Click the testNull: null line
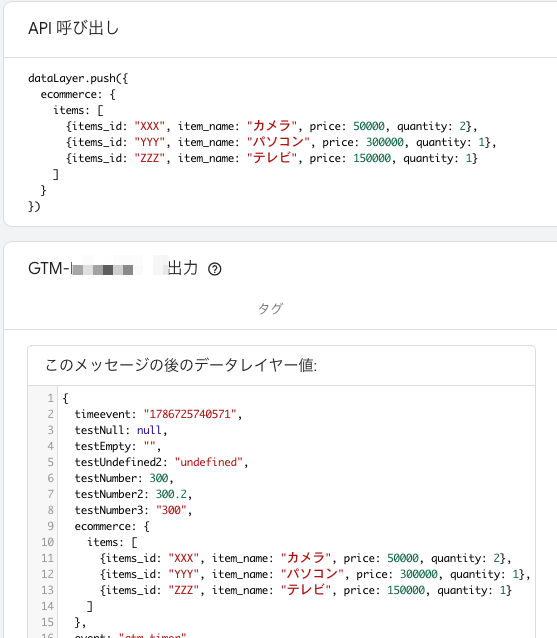 pos(121,430)
